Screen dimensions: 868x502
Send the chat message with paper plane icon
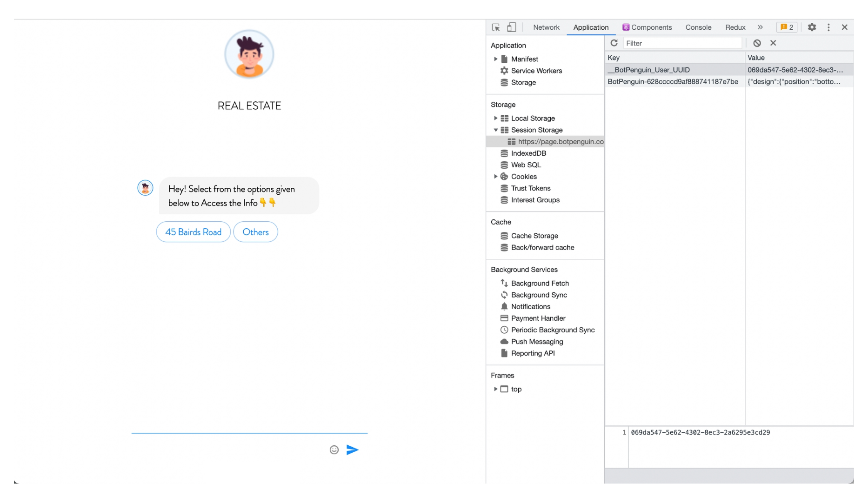[353, 449]
